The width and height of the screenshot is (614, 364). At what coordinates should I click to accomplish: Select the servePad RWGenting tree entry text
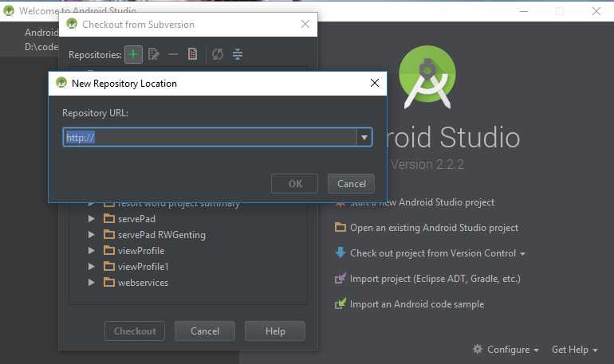tap(162, 235)
